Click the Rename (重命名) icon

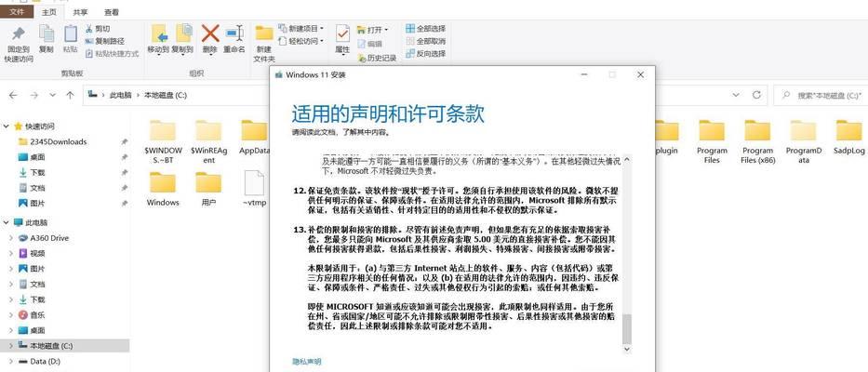coord(234,33)
